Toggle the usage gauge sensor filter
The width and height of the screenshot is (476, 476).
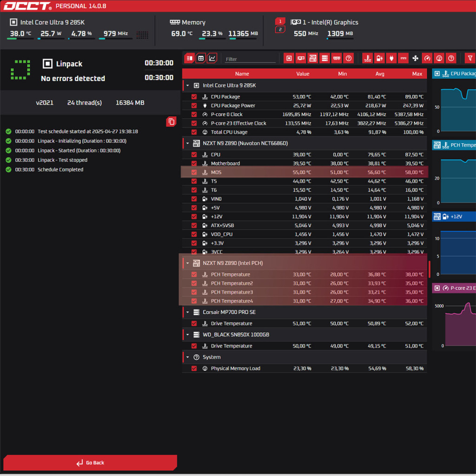[439, 58]
